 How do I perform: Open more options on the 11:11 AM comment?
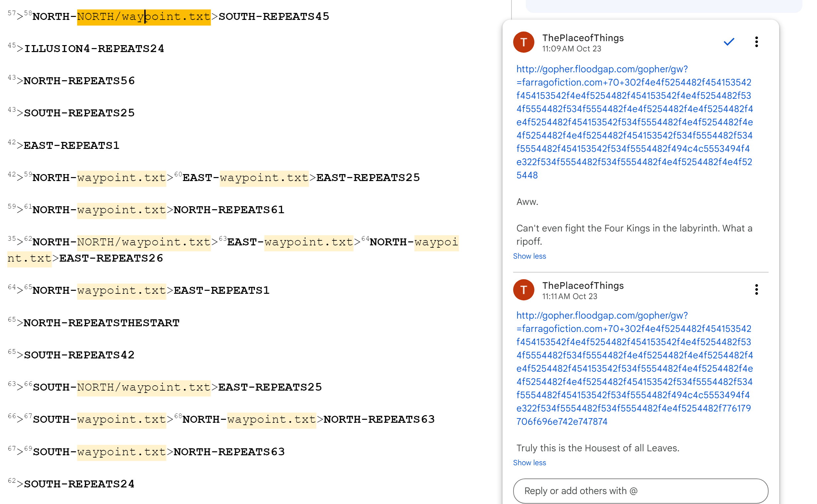[756, 289]
